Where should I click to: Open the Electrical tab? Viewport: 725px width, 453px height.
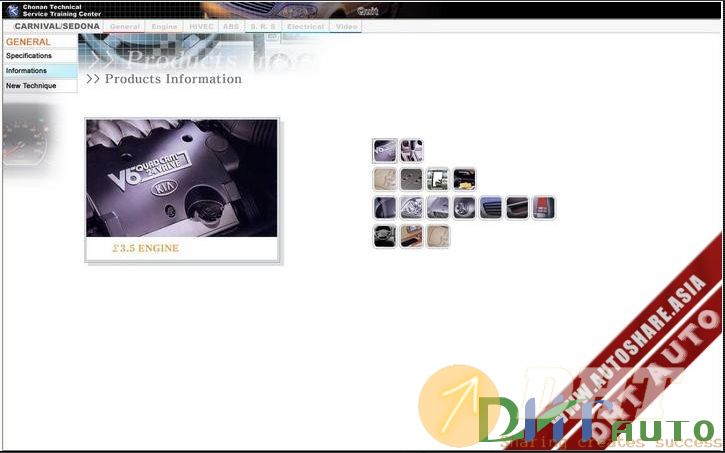pyautogui.click(x=305, y=26)
